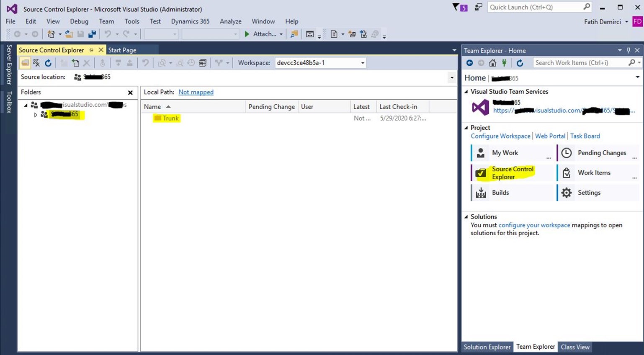This screenshot has height=355, width=644.
Task: Click the green Manage Connections plug icon
Action: tap(504, 63)
